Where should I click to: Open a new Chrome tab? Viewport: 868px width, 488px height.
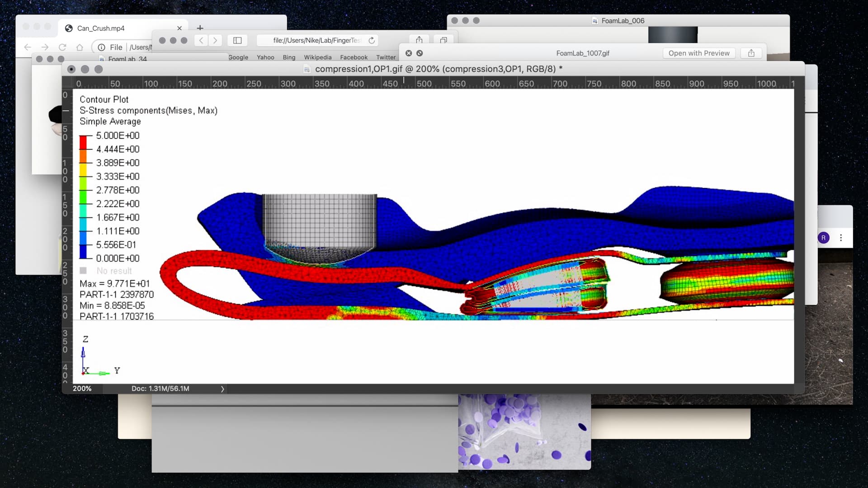coord(200,28)
